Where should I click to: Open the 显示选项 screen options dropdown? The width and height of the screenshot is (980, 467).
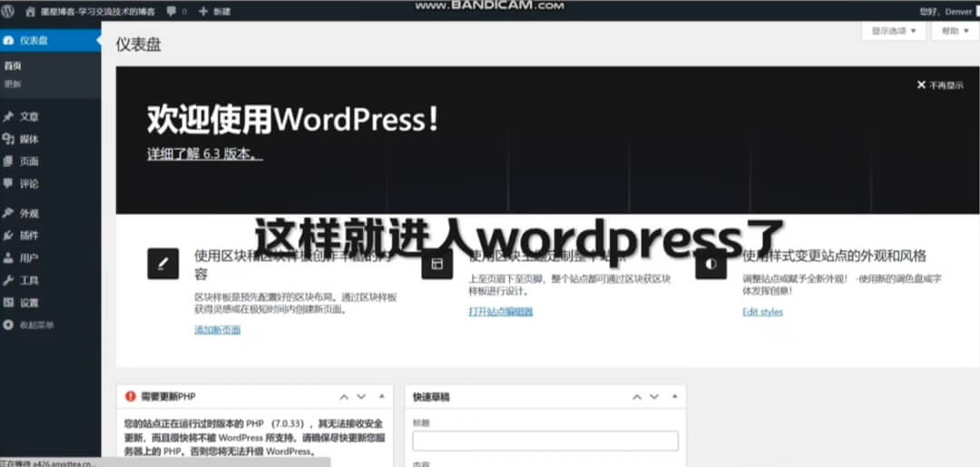(x=894, y=31)
